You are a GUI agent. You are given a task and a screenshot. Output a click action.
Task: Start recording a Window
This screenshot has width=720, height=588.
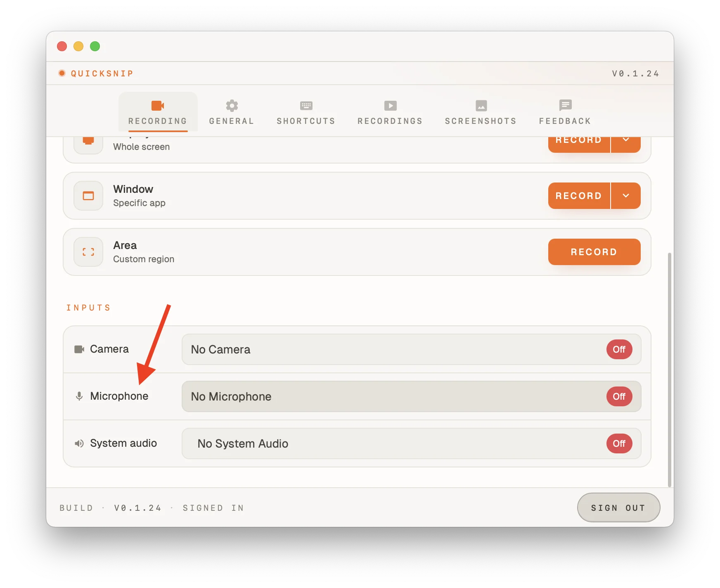[579, 196]
